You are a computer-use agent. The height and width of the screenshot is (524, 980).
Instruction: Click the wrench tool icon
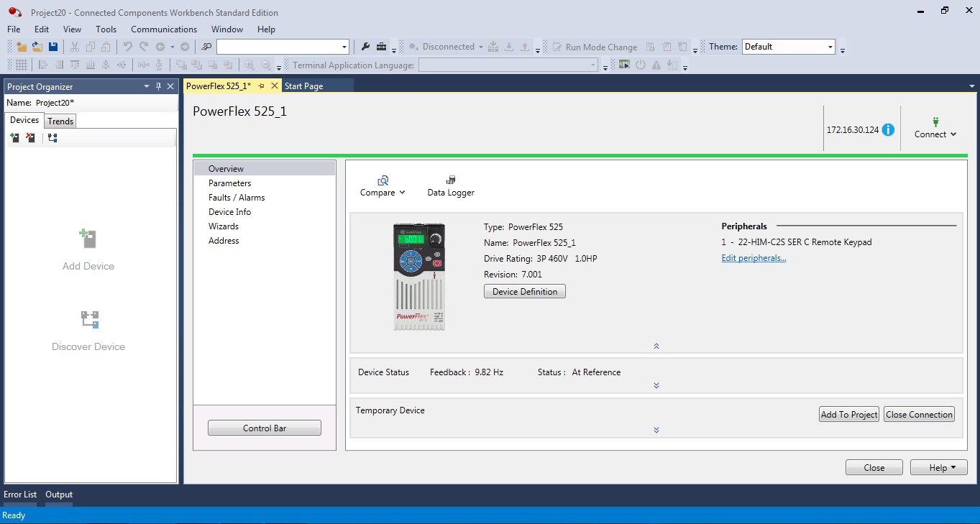[365, 47]
